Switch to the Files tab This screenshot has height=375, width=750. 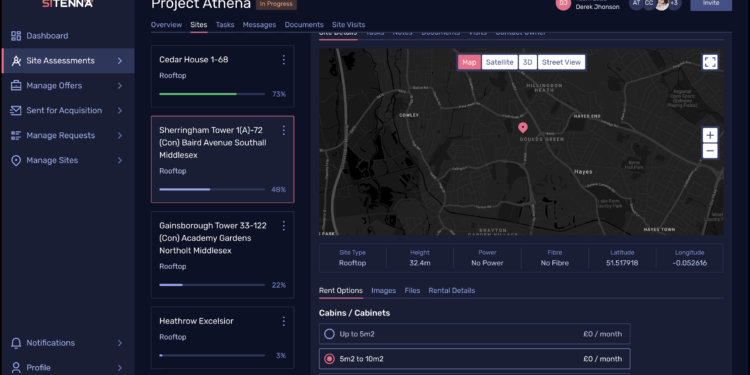point(412,290)
